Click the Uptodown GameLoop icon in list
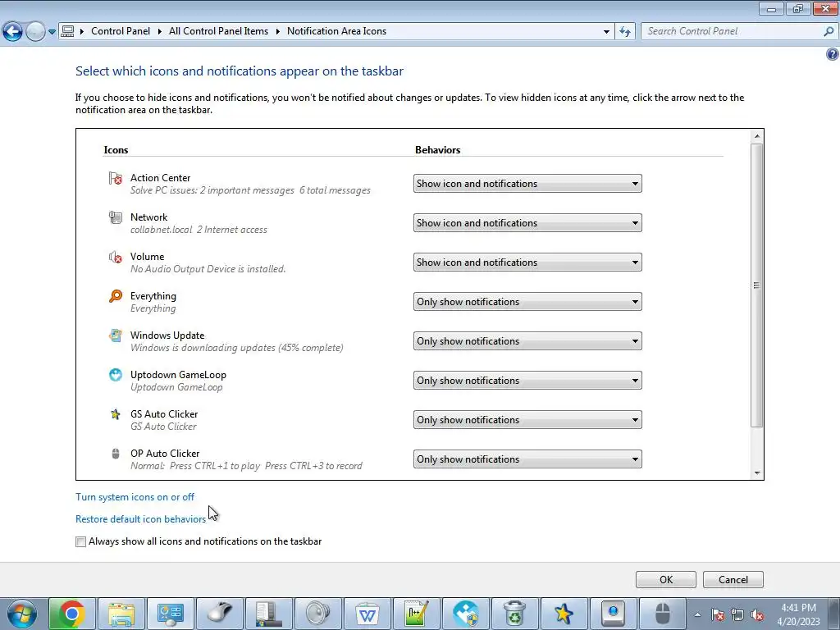The width and height of the screenshot is (840, 630). [115, 375]
